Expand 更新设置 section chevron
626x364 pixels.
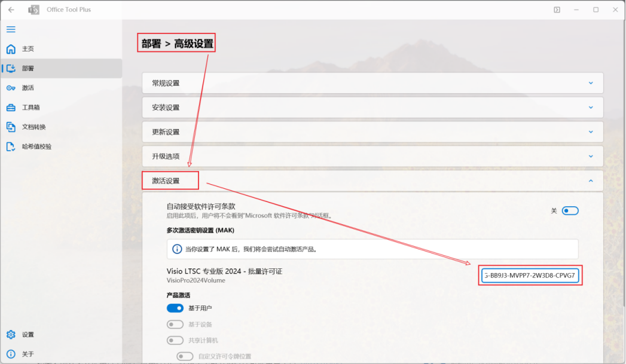click(591, 131)
